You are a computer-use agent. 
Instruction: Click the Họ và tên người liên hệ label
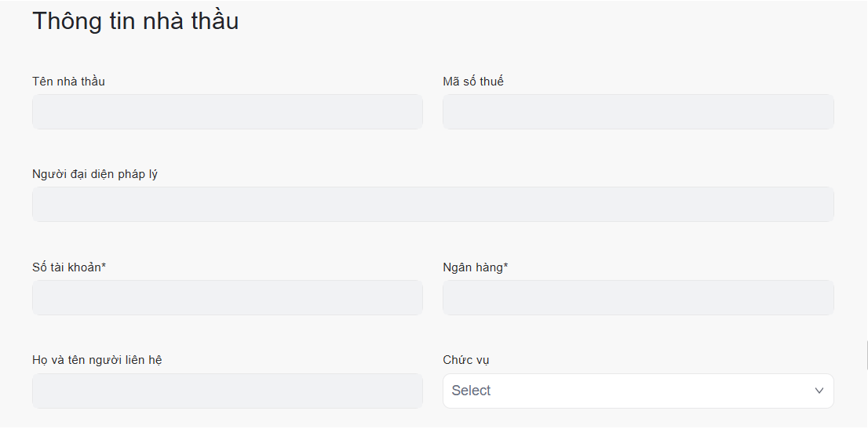coord(97,360)
